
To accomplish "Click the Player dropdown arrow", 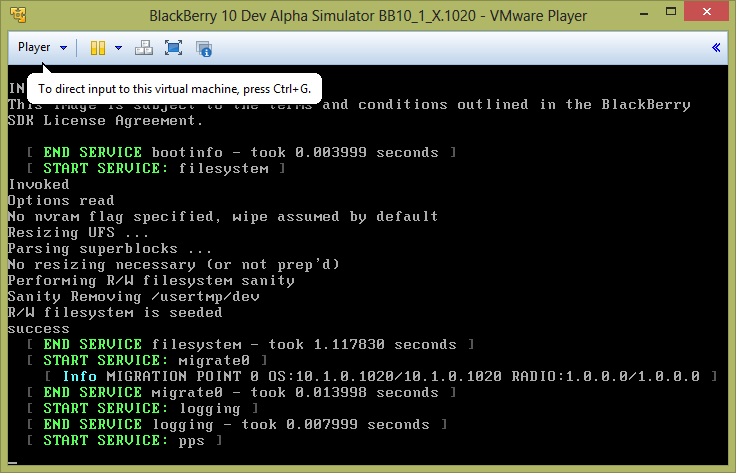I will [63, 48].
